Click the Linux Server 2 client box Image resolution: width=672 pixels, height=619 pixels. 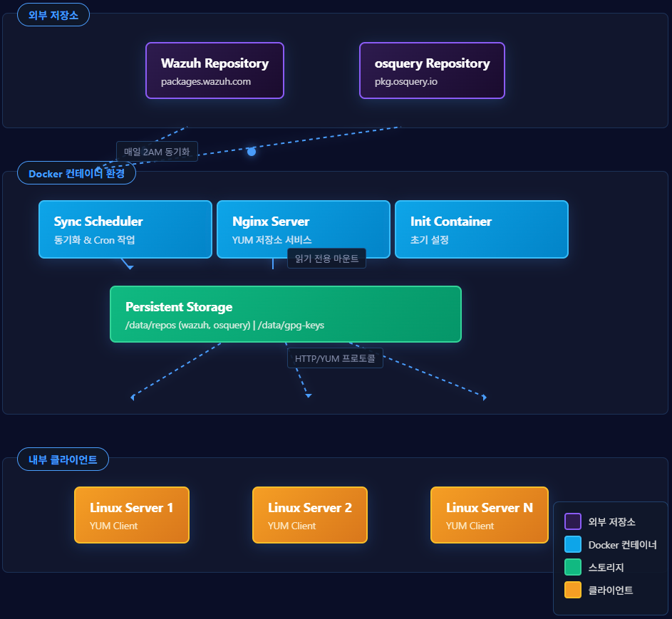click(310, 515)
